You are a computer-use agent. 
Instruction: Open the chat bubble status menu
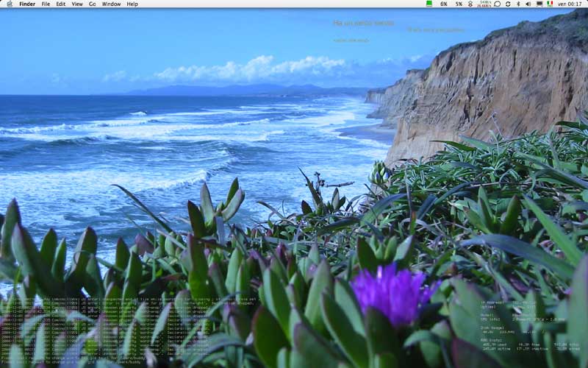point(498,4)
